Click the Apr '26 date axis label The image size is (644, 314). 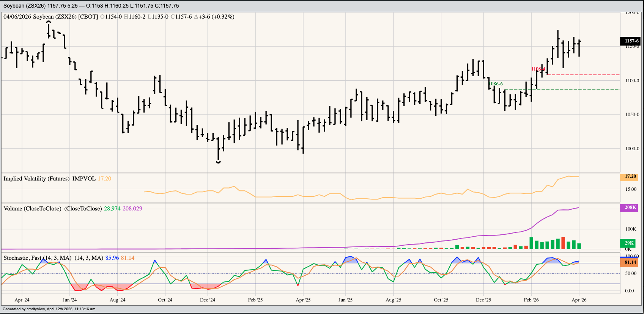[579, 300]
